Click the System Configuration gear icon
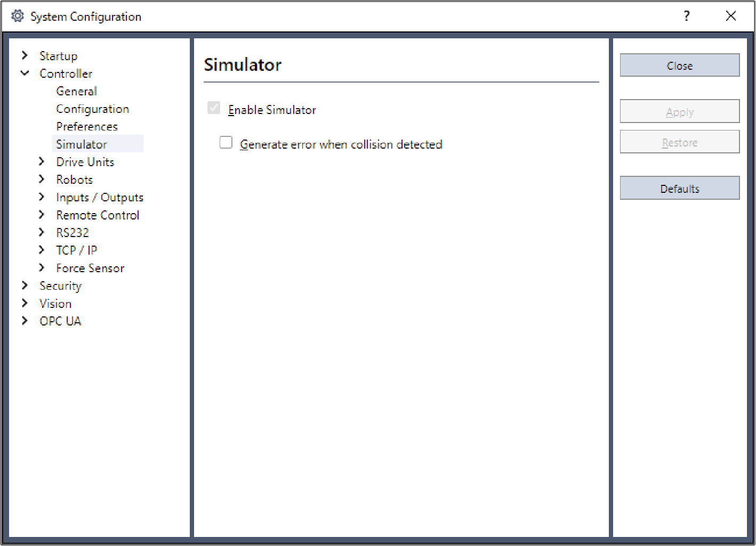Screen dimensions: 756x546 click(x=18, y=17)
